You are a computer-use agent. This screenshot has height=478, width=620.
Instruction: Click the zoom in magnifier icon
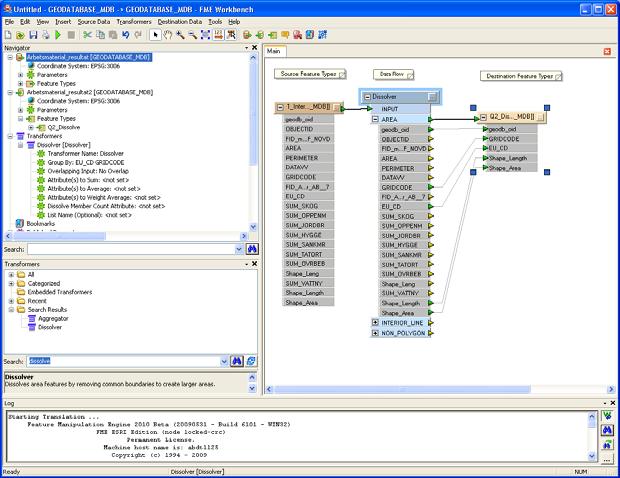click(180, 35)
